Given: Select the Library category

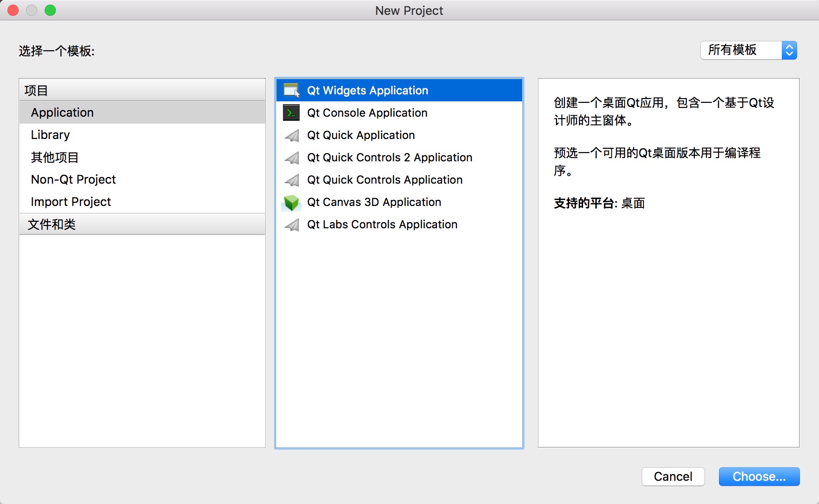Looking at the screenshot, I should 142,135.
